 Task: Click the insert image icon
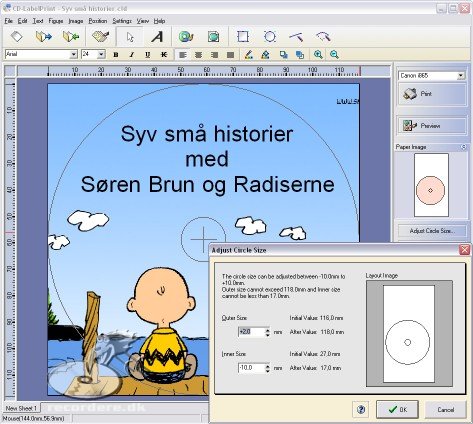click(213, 37)
